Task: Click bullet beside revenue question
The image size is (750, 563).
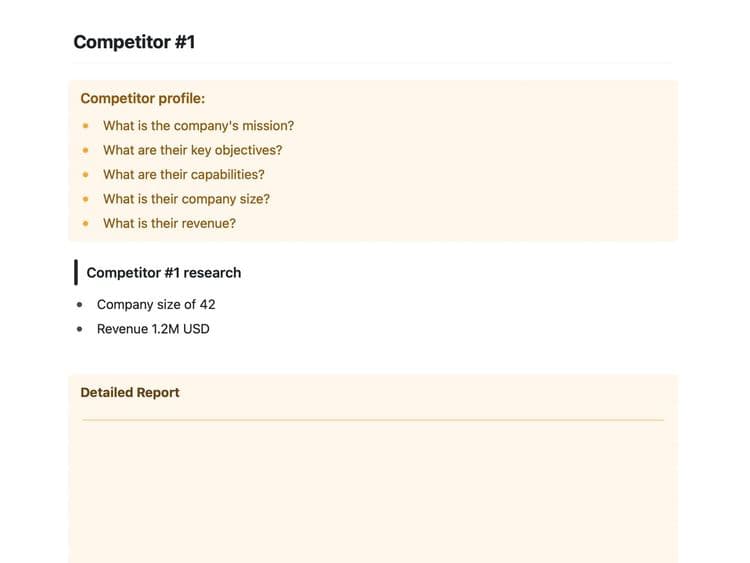Action: click(86, 223)
